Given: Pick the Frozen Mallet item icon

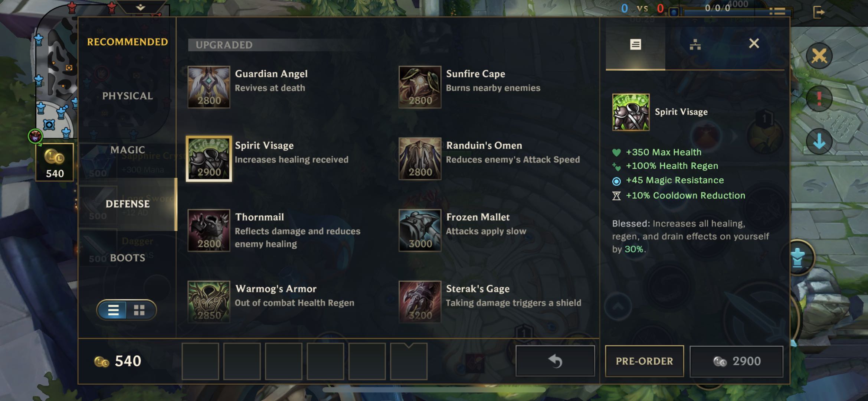Looking at the screenshot, I should (420, 230).
